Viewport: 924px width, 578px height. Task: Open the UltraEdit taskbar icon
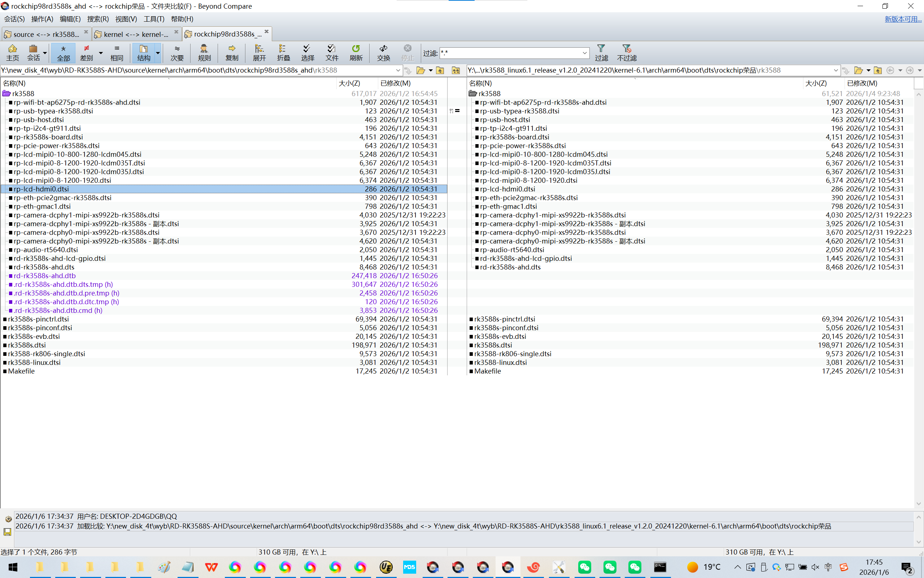(386, 567)
